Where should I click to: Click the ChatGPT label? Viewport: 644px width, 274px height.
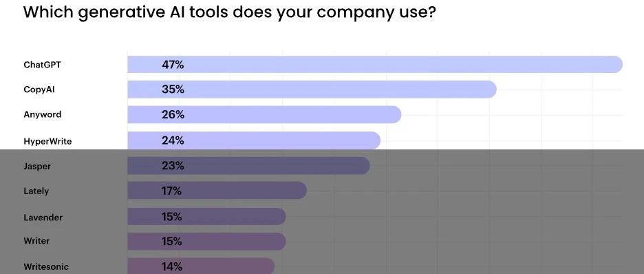tap(42, 65)
